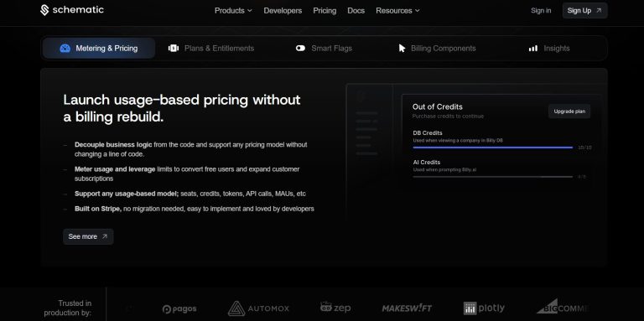Screen dimensions: 644x321
Task: Expand the Resources dropdown menu
Action: click(397, 11)
